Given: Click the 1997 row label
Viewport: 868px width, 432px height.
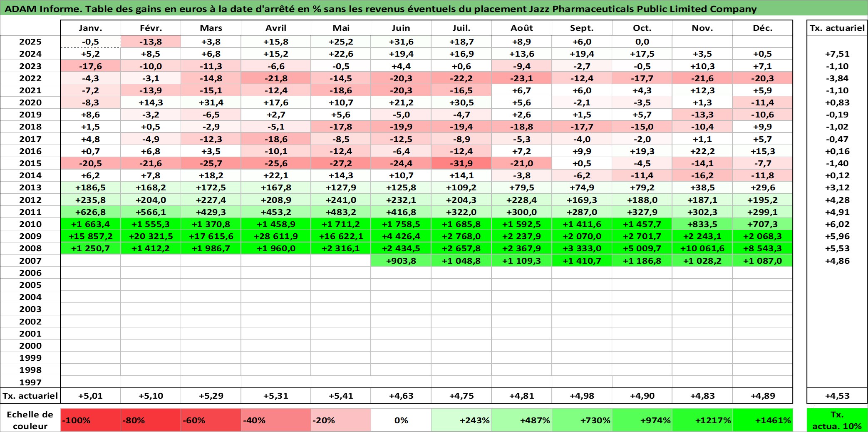Looking at the screenshot, I should tap(30, 382).
